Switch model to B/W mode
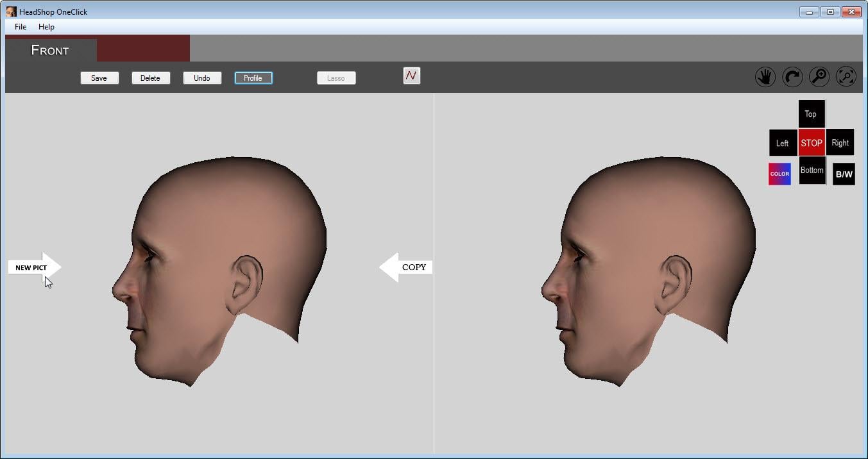This screenshot has height=459, width=868. pos(844,174)
